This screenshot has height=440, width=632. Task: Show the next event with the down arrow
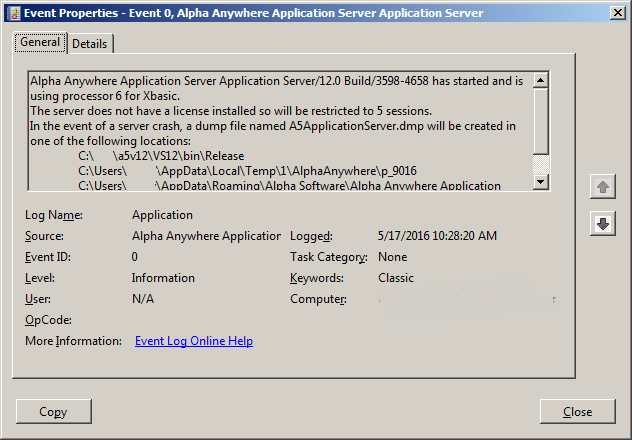click(603, 224)
